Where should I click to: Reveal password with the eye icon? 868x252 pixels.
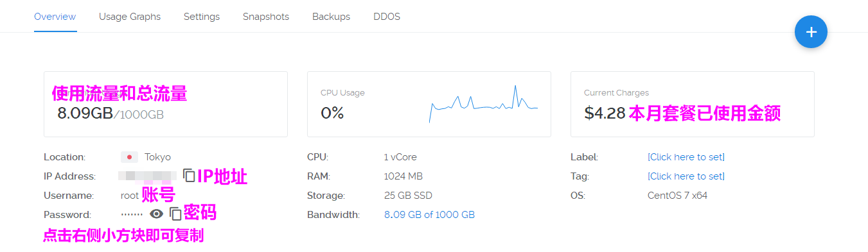156,214
